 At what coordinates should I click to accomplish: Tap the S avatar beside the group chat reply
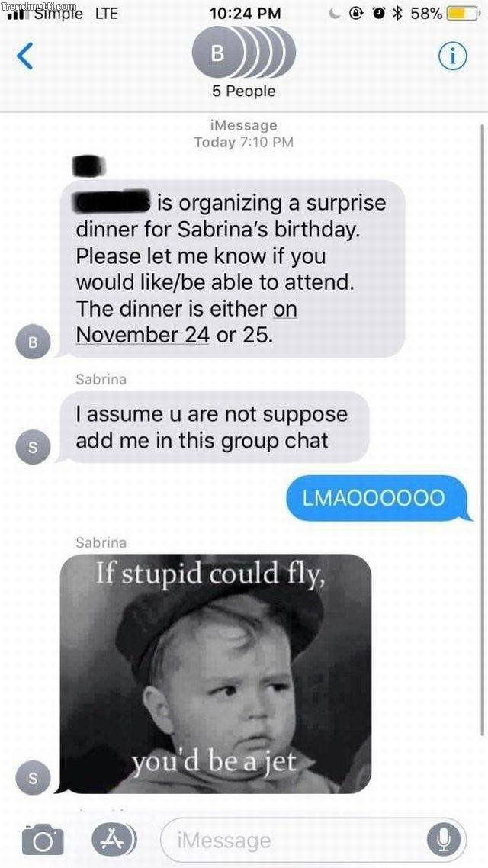click(33, 446)
